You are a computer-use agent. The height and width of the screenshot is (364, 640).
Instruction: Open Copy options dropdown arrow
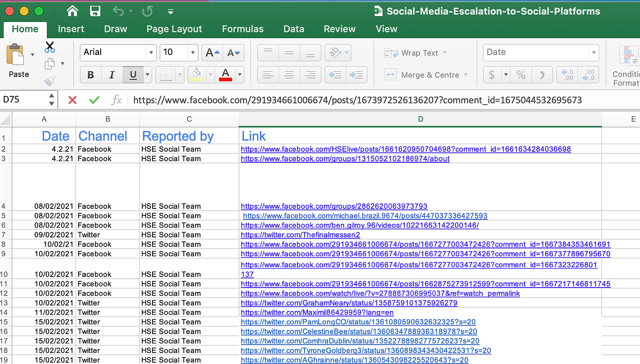click(x=62, y=64)
